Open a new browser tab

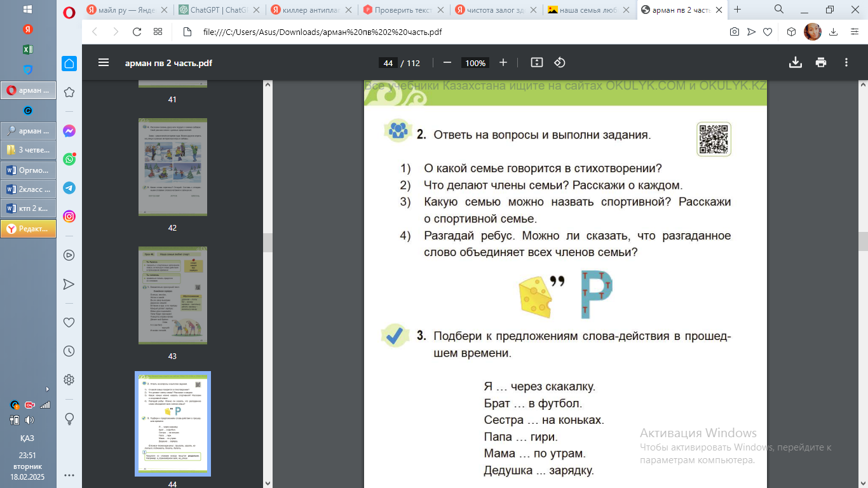pyautogui.click(x=738, y=10)
